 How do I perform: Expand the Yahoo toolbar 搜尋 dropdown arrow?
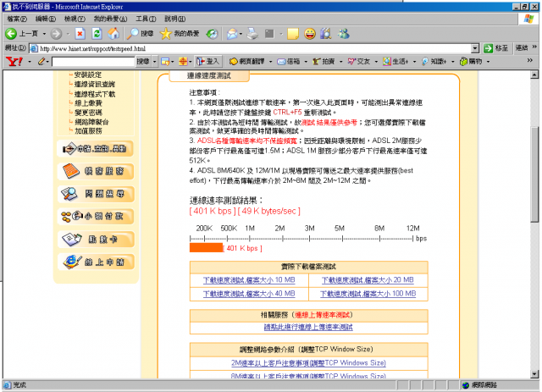pos(153,62)
